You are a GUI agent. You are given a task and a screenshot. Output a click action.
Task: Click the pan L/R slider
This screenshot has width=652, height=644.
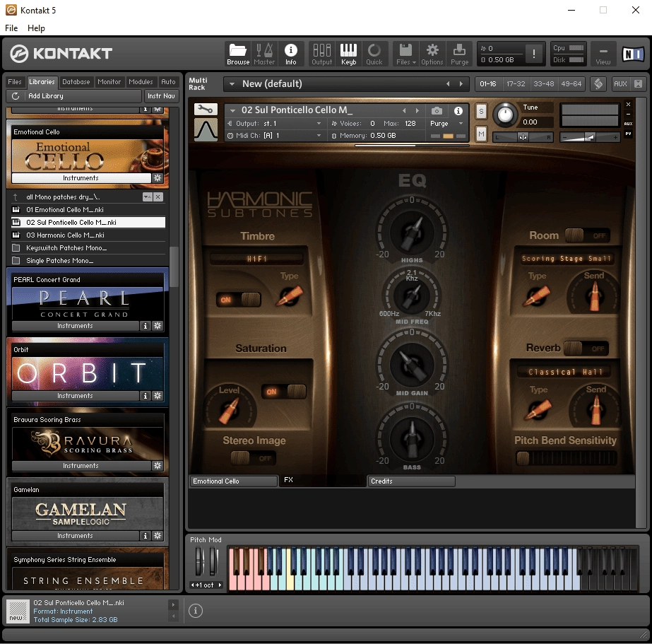point(523,137)
